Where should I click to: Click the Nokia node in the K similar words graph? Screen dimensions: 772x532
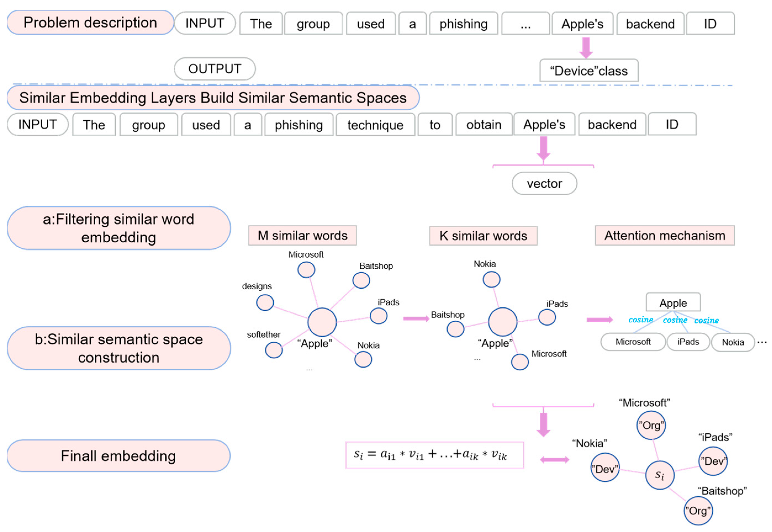[x=491, y=280]
